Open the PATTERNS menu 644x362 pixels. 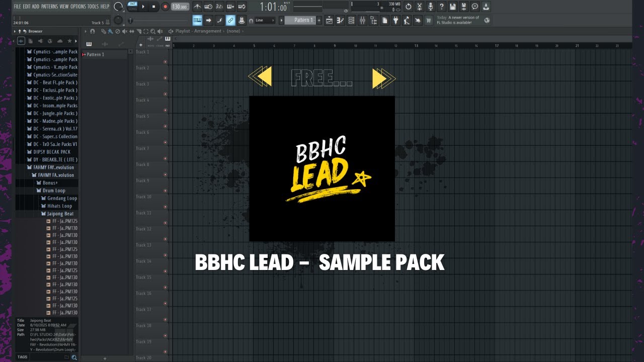(x=49, y=7)
